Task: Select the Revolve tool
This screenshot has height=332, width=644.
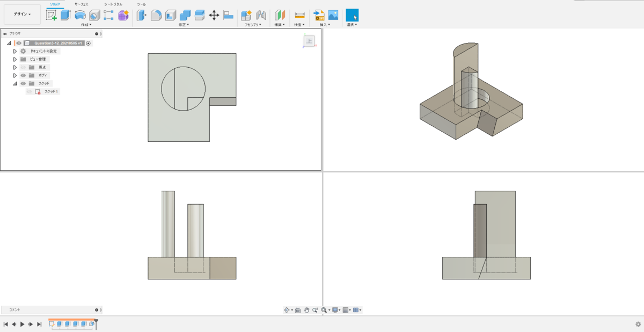Action: coord(80,15)
